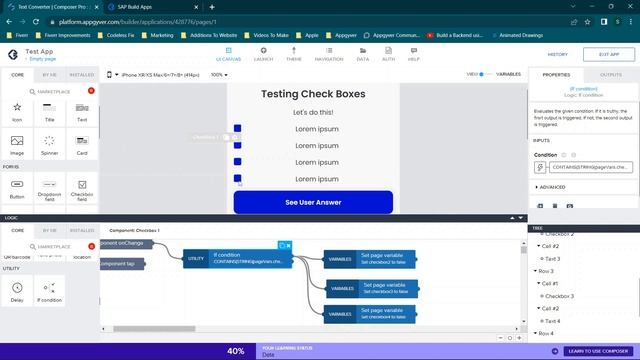
Task: Switch component library to Installed tab
Action: point(82,75)
